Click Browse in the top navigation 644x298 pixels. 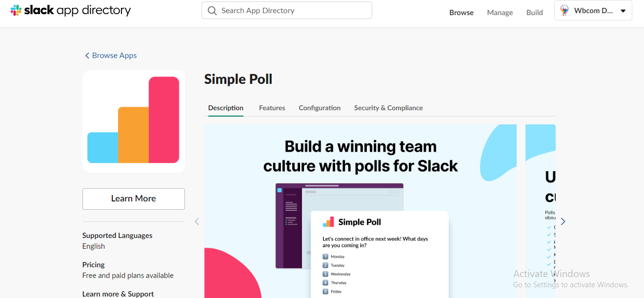[x=461, y=13]
